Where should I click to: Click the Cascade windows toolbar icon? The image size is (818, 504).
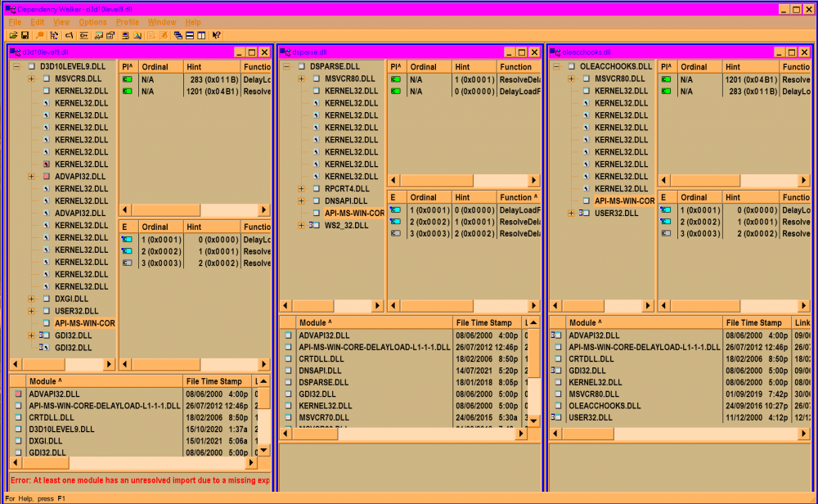point(178,36)
